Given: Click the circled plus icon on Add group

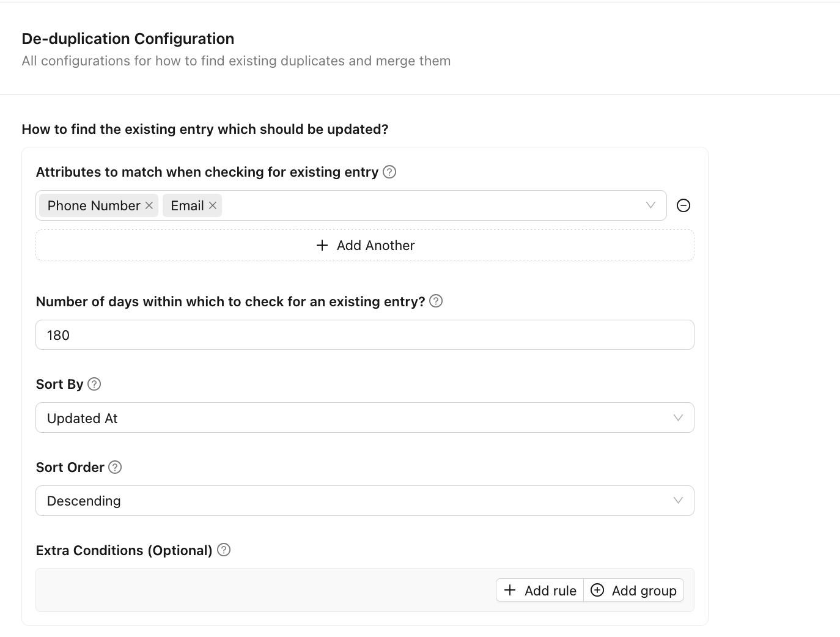Looking at the screenshot, I should pyautogui.click(x=597, y=590).
